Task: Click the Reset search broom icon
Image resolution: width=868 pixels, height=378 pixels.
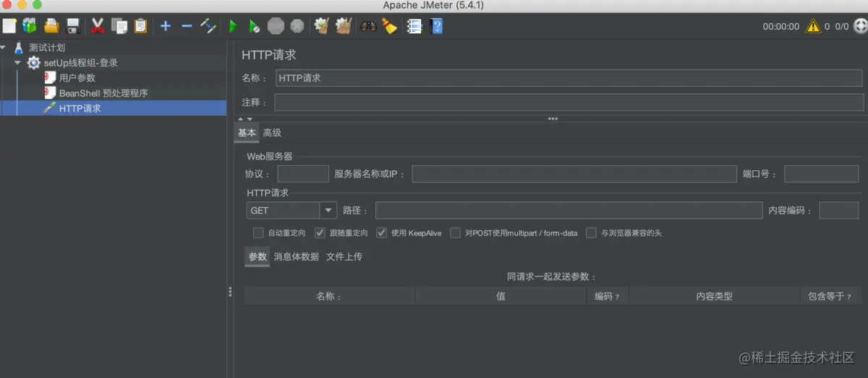Action: coord(390,26)
